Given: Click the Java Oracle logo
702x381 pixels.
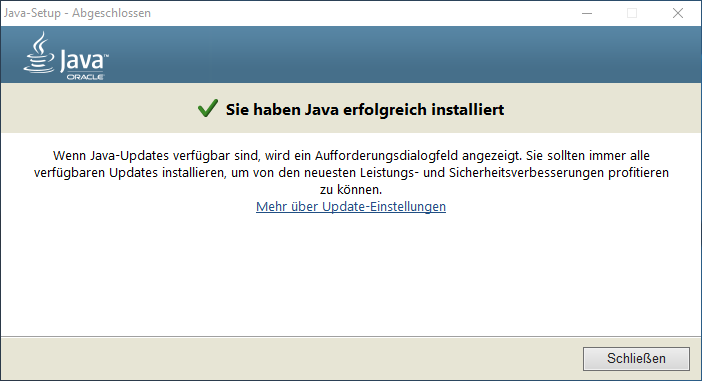Looking at the screenshot, I should click(66, 56).
